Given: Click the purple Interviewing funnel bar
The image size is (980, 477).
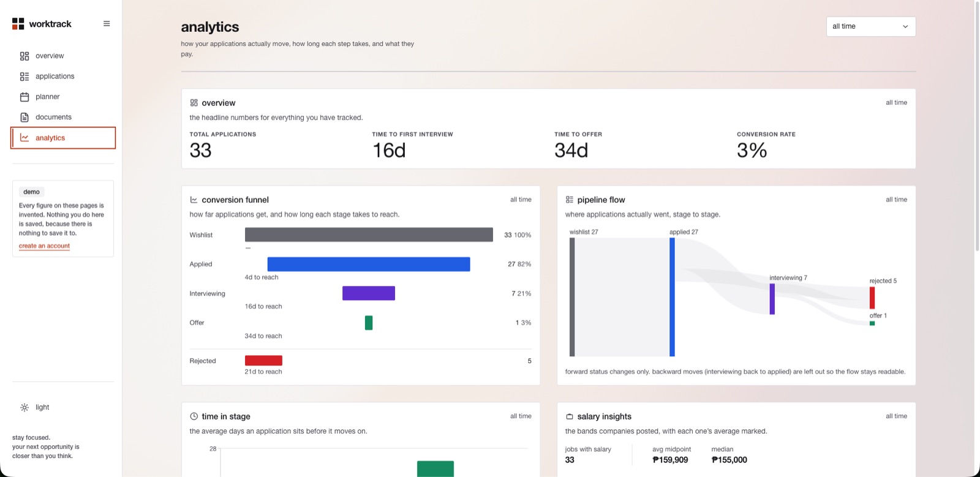Looking at the screenshot, I should click(369, 293).
